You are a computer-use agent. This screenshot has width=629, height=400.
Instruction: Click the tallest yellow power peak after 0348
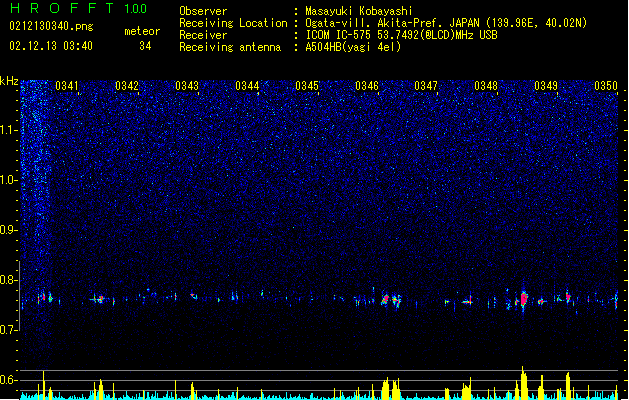523,382
